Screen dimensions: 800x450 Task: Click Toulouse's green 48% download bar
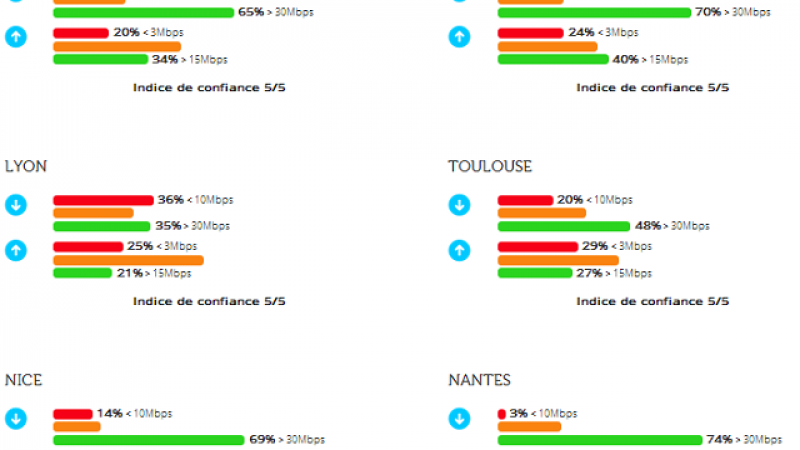coord(564,226)
